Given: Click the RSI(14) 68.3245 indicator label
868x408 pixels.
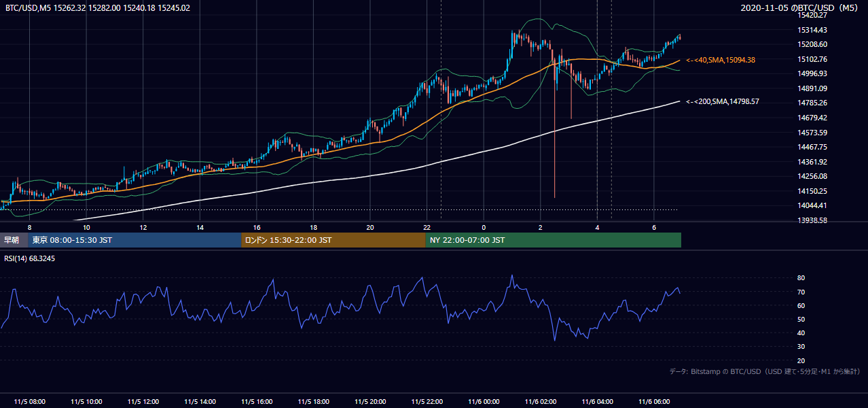Looking at the screenshot, I should pos(30,258).
